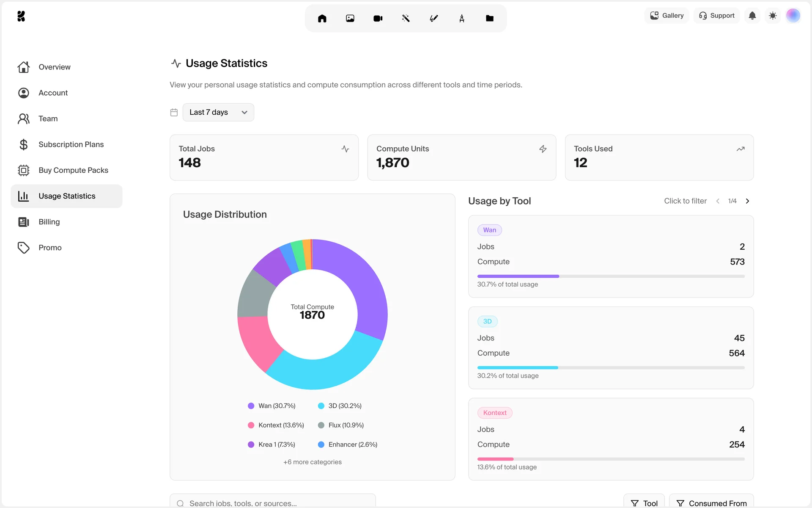Select the brush edit tool icon

tap(433, 18)
